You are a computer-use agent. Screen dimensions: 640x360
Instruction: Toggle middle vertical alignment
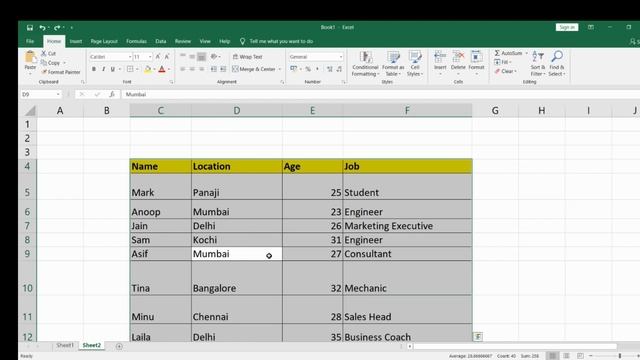coord(192,57)
